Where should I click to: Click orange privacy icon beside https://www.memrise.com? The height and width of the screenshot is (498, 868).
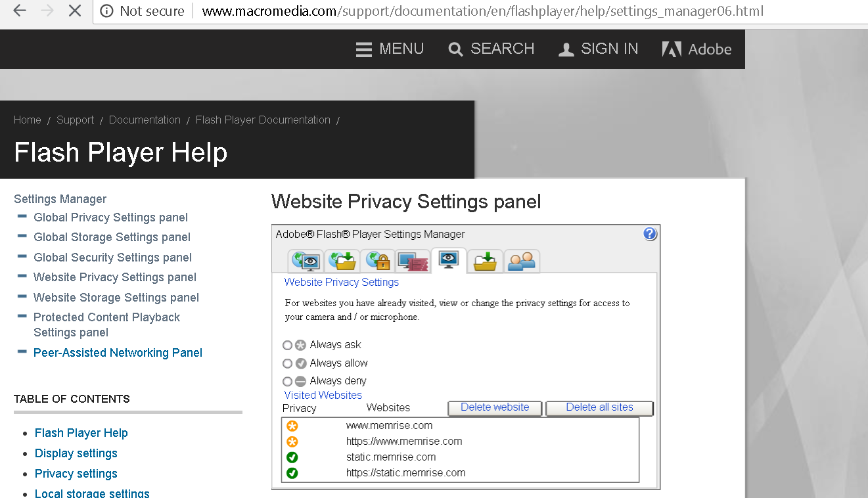pyautogui.click(x=292, y=441)
